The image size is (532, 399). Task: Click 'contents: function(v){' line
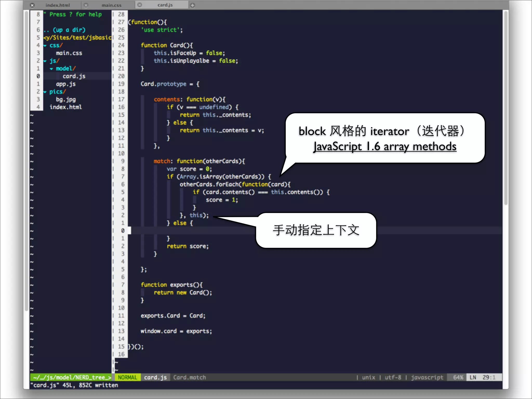click(x=190, y=99)
